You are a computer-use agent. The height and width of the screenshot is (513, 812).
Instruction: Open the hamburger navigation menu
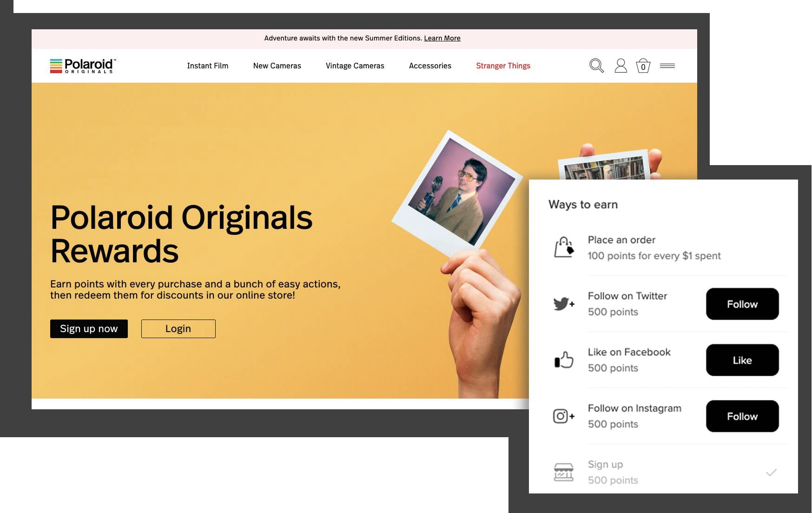667,66
